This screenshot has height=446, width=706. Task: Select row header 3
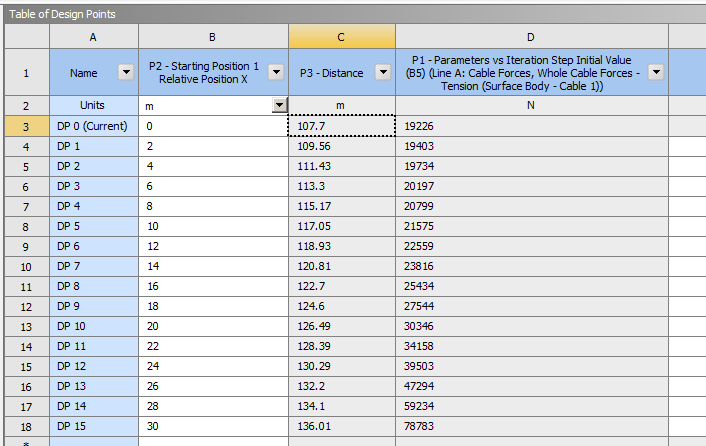point(27,126)
